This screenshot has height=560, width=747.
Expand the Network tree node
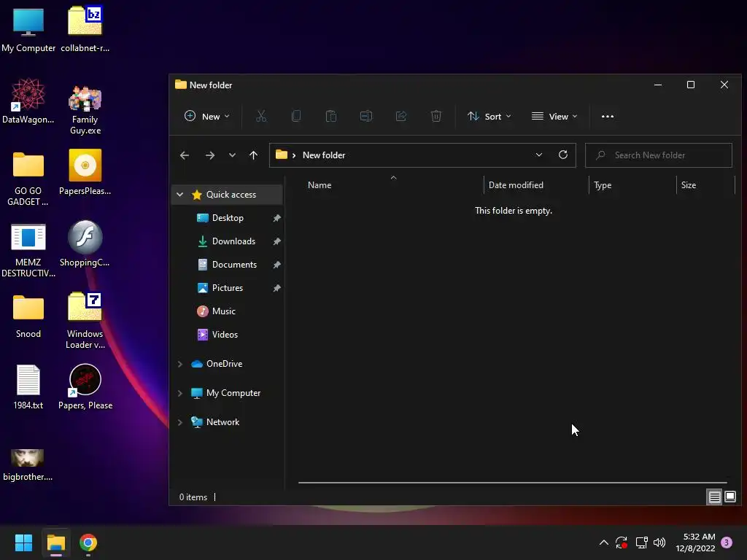(x=179, y=422)
